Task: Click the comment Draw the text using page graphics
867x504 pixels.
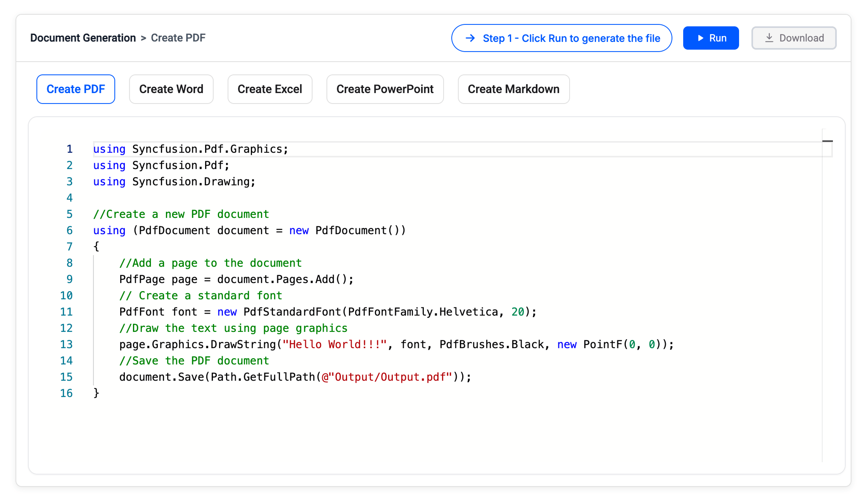Action: click(x=233, y=328)
